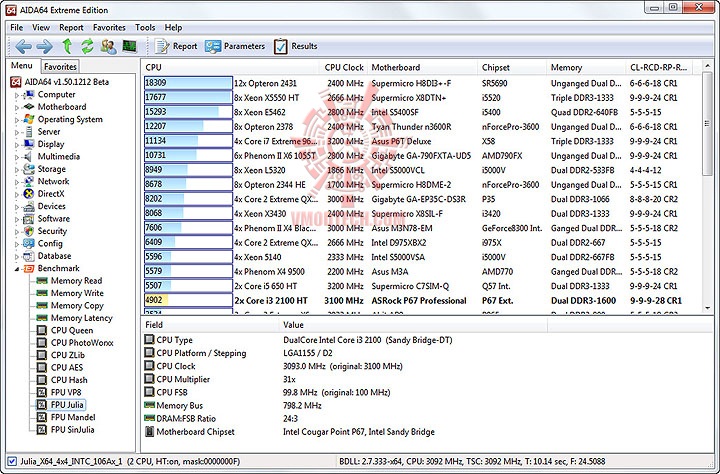Click the 18309 score bar for Opteron 2431
The image size is (720, 474).
(x=188, y=83)
